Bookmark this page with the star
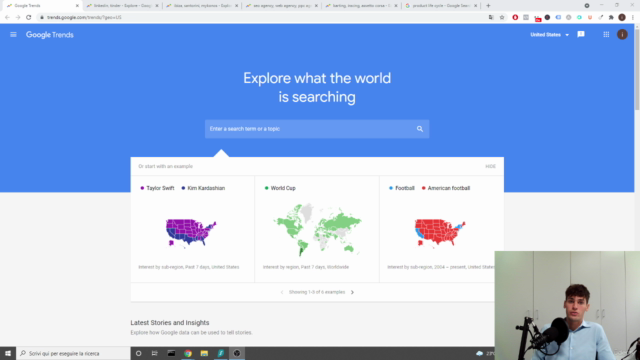The width and height of the screenshot is (640, 360). tap(502, 17)
